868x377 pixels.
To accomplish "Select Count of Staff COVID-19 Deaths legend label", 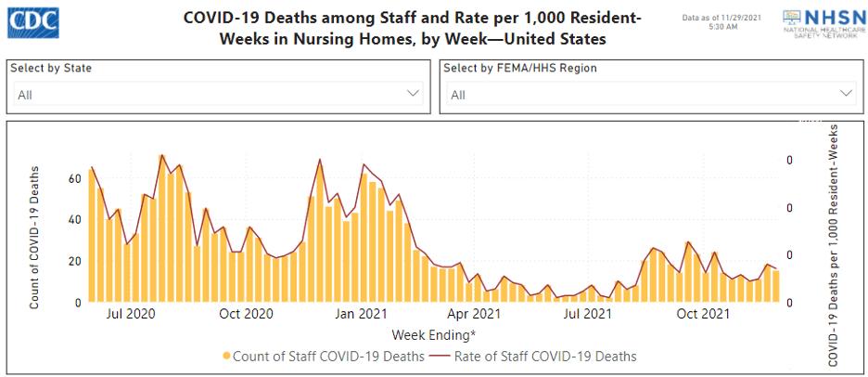I will [x=328, y=357].
